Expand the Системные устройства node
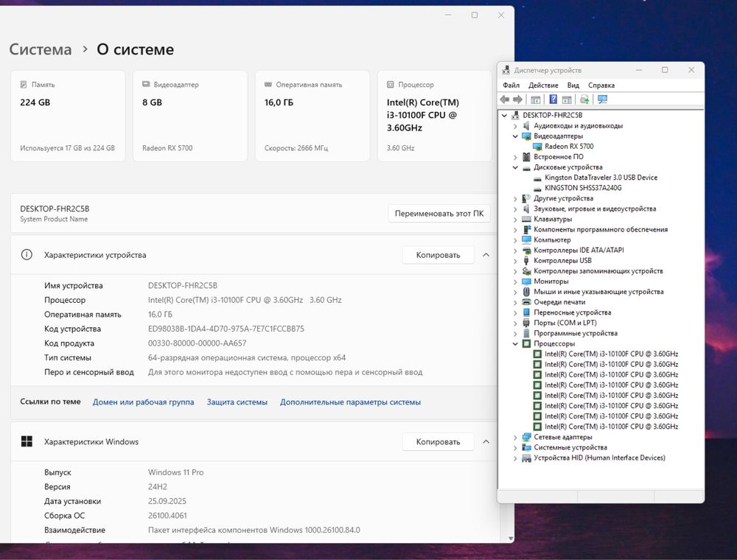 (515, 448)
